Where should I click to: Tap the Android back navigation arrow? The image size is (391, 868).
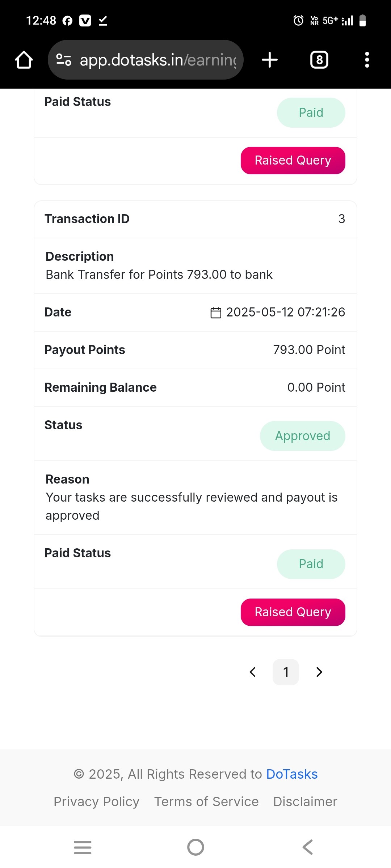click(x=308, y=847)
